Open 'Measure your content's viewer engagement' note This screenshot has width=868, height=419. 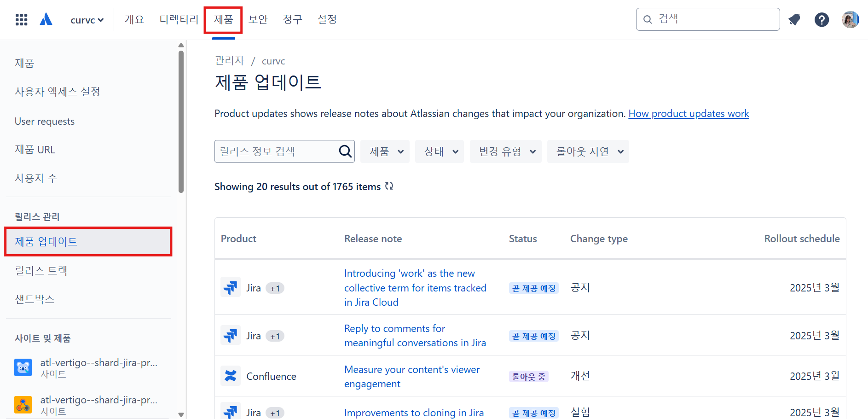(412, 377)
